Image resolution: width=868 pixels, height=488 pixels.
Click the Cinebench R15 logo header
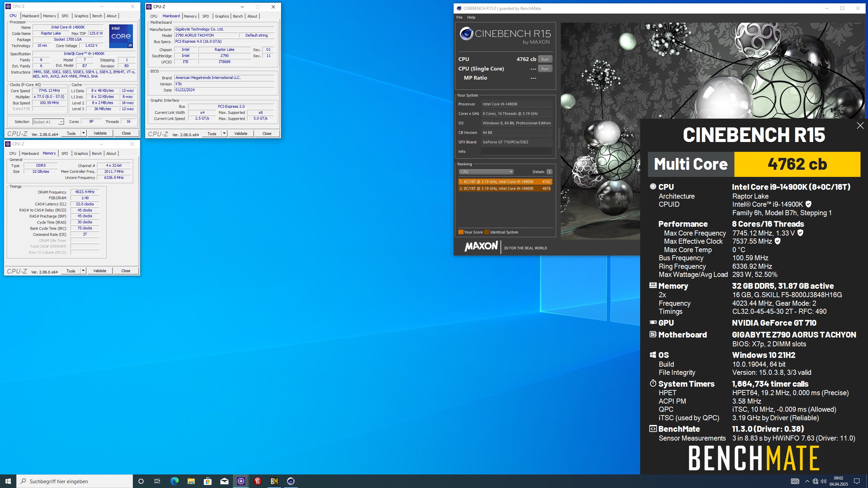505,36
